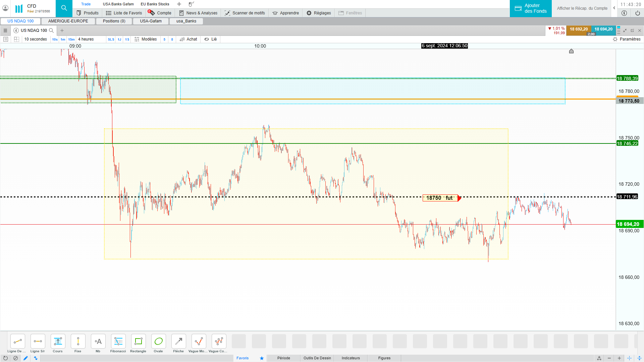This screenshot has height=362, width=644.
Task: Select the Ovale drawing tool
Action: (x=158, y=342)
